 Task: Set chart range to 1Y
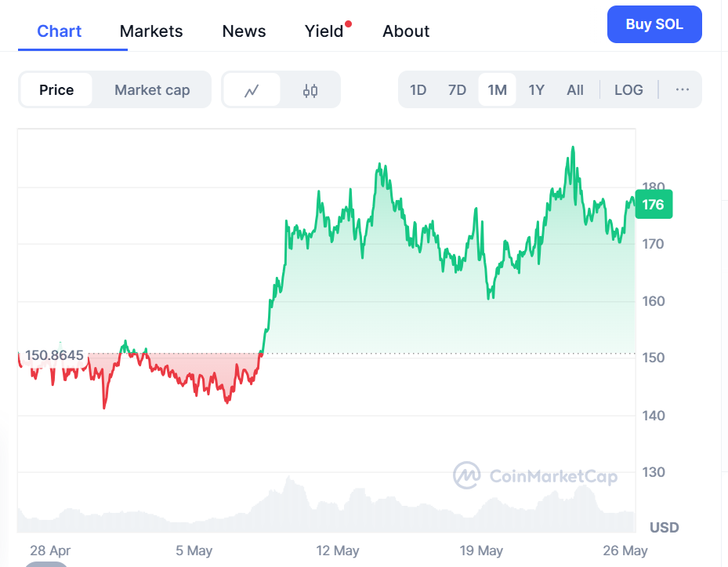click(536, 89)
